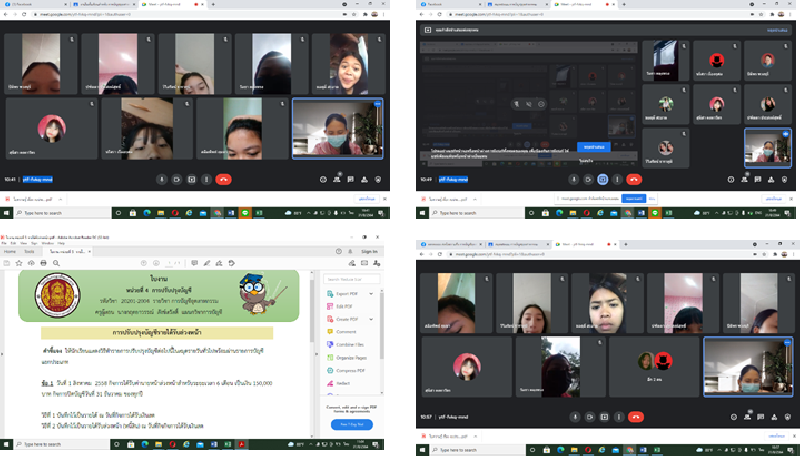Show the participants list in top-left Meet

tap(337, 179)
